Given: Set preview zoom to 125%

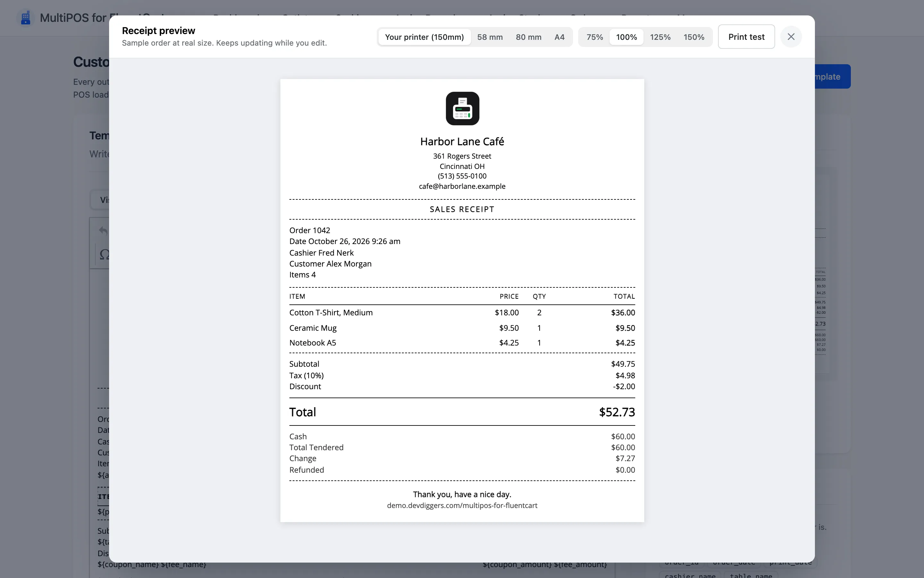Looking at the screenshot, I should [x=660, y=37].
